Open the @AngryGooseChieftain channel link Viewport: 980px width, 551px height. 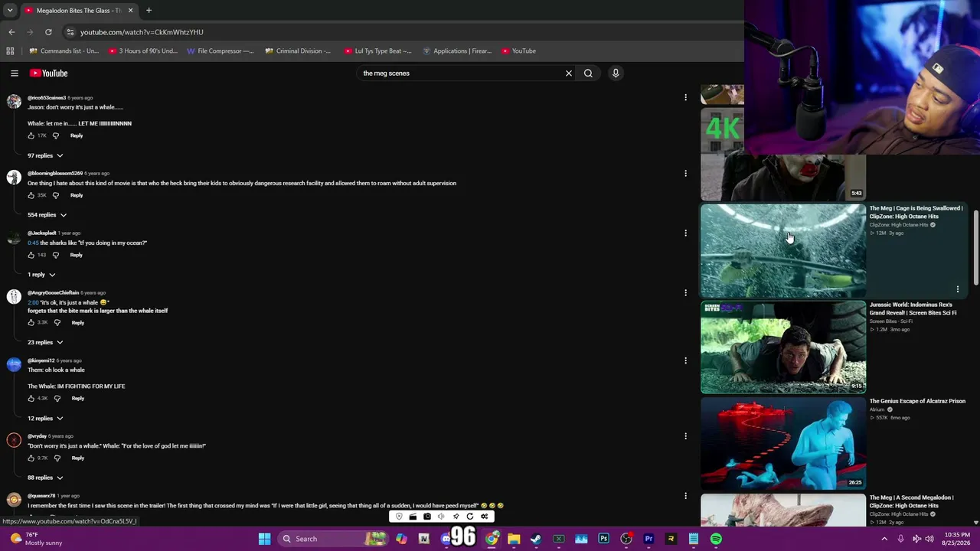53,292
